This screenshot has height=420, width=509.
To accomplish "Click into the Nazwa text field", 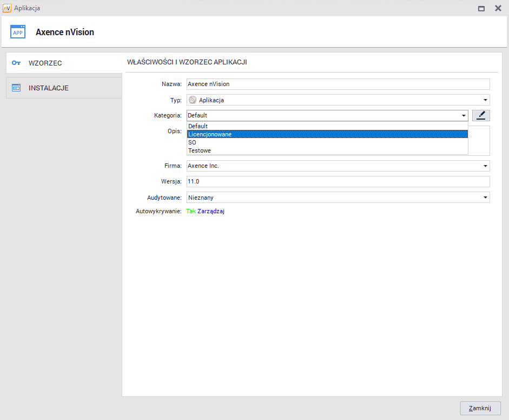I will coord(338,84).
